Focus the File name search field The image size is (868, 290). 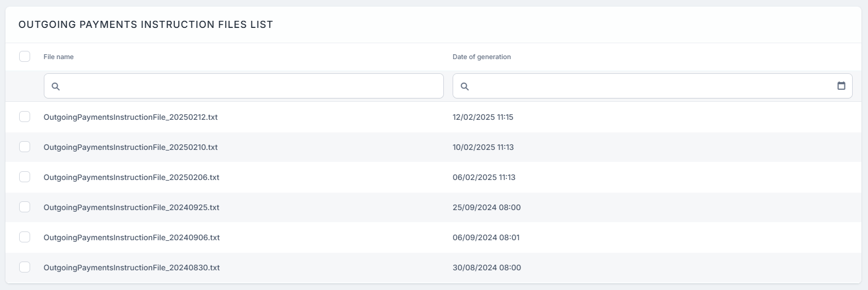tap(252, 86)
